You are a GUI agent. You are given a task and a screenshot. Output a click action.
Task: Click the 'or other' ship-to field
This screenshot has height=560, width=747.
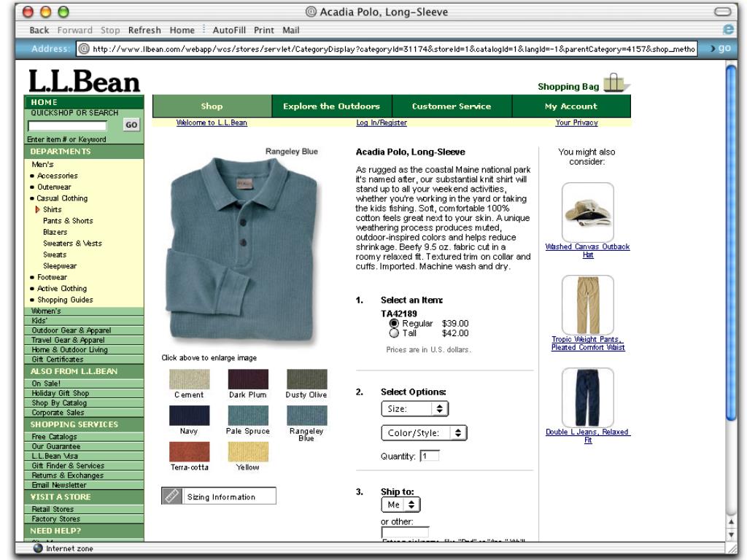click(x=405, y=532)
